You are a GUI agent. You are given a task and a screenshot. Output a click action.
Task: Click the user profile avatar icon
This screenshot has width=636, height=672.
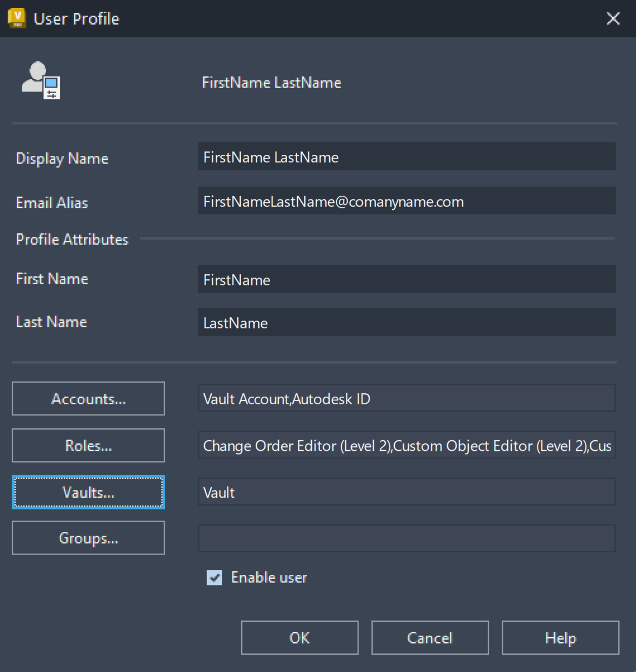point(39,80)
